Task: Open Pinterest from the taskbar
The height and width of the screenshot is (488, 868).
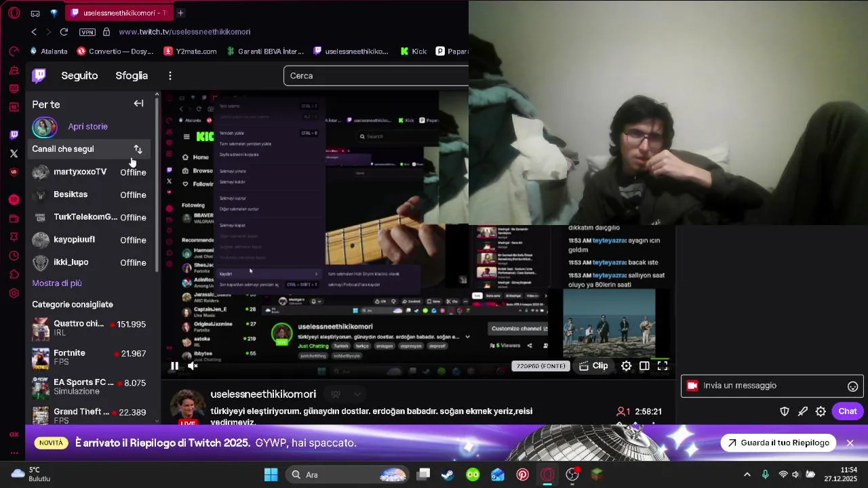Action: tap(522, 474)
